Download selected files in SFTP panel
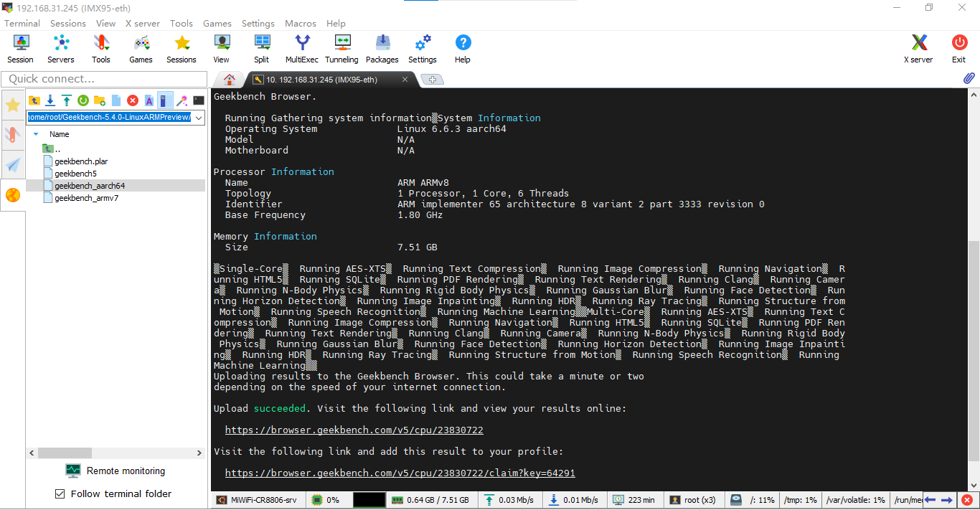Viewport: 980px width, 510px height. [50, 100]
